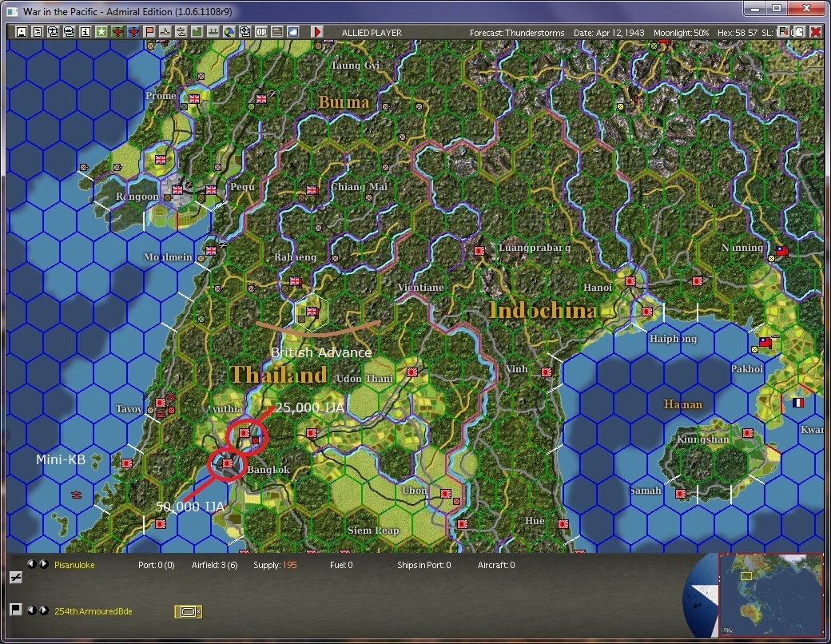Screen dimensions: 831x644
Task: Select the British flag unit at Moulmein
Action: point(211,250)
